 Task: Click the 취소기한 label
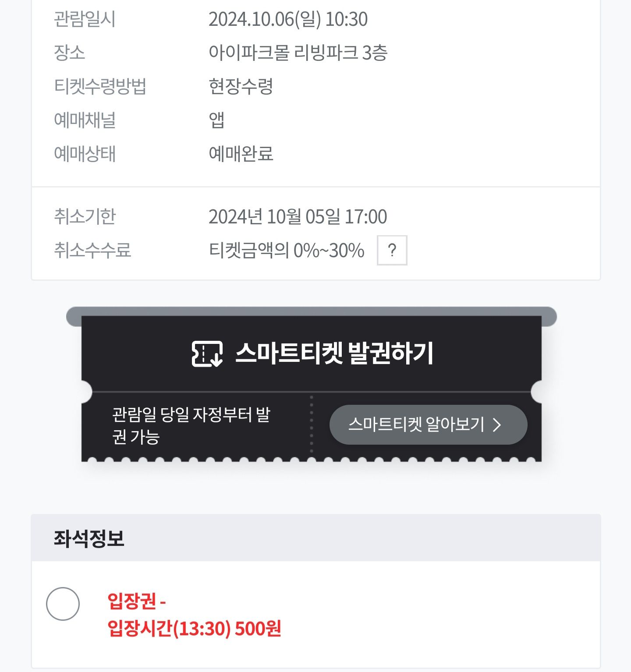pyautogui.click(x=85, y=216)
